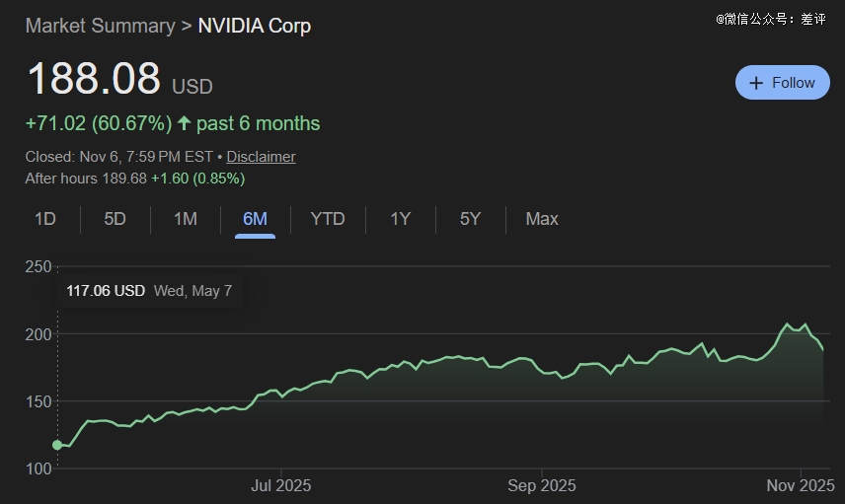
Task: Open the 5Y time range tab
Action: click(x=470, y=219)
